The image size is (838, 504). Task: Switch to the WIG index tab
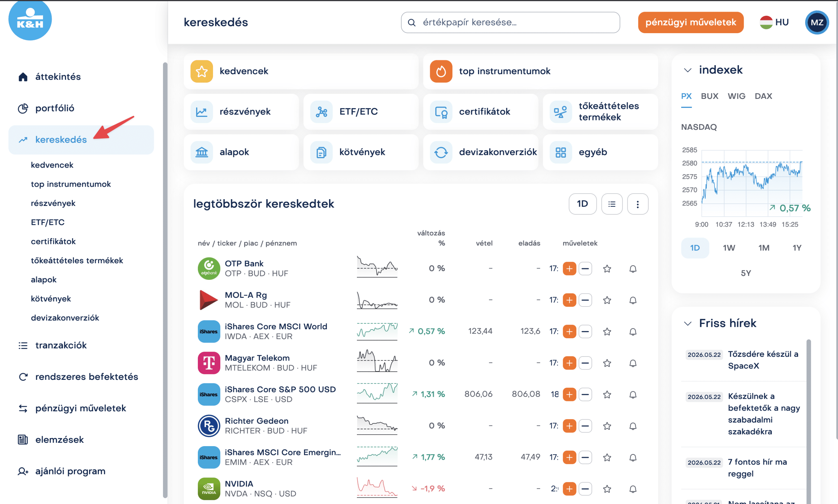[736, 96]
